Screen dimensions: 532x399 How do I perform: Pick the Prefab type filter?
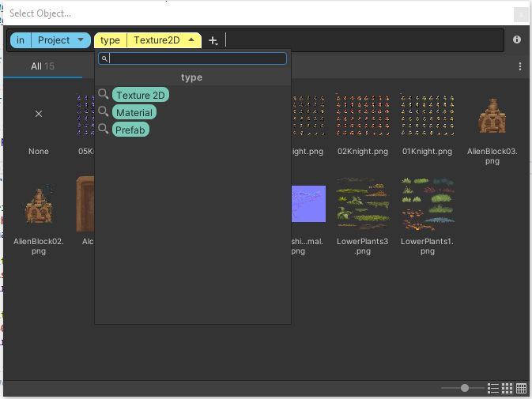[130, 129]
